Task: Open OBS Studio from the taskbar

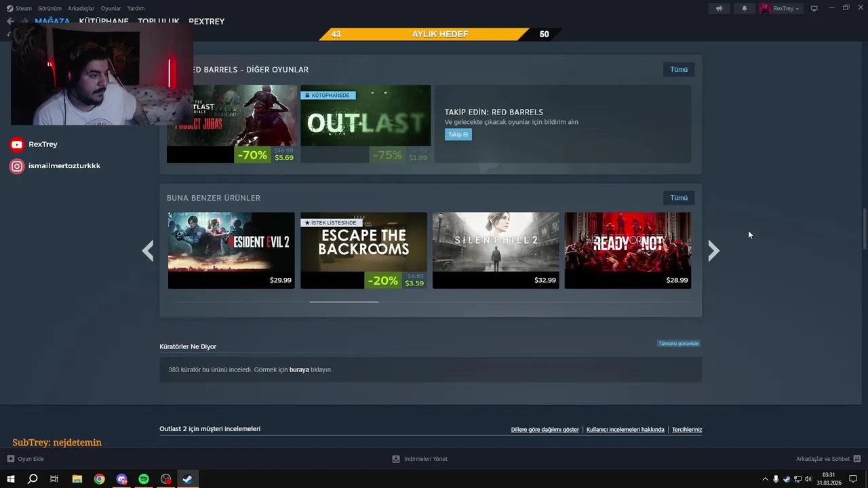Action: coord(166,479)
